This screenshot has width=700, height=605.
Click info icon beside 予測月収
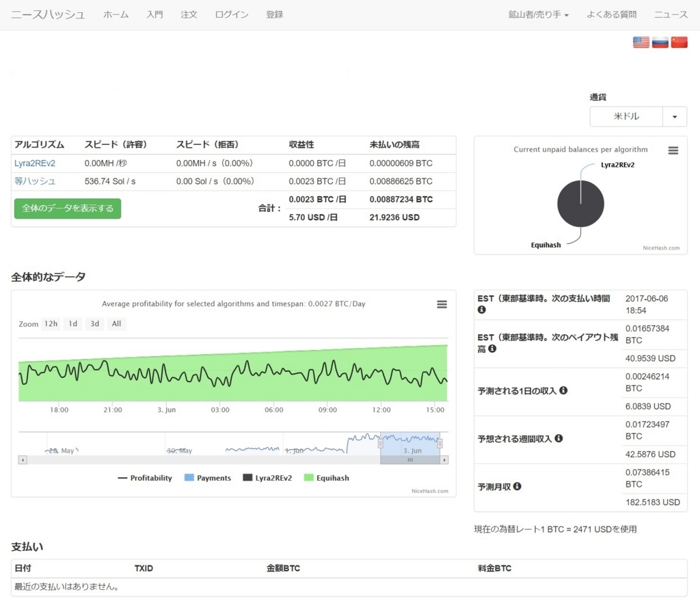pyautogui.click(x=517, y=486)
